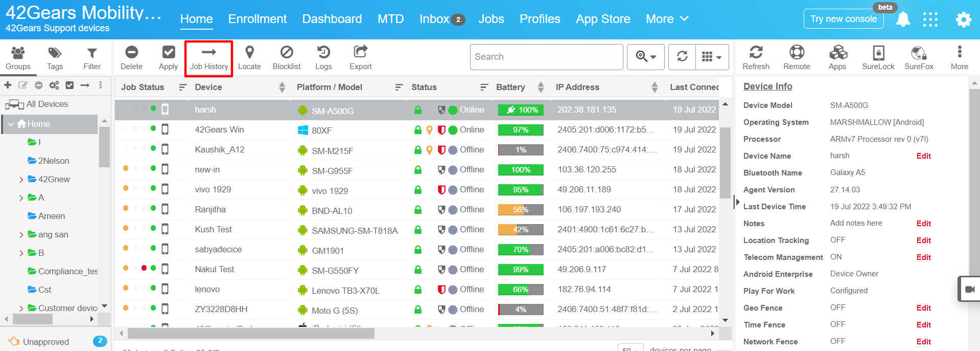Viewport: 980px width, 351px height.
Task: Click battery bar of Kaushik_A12 row
Action: coord(521,150)
